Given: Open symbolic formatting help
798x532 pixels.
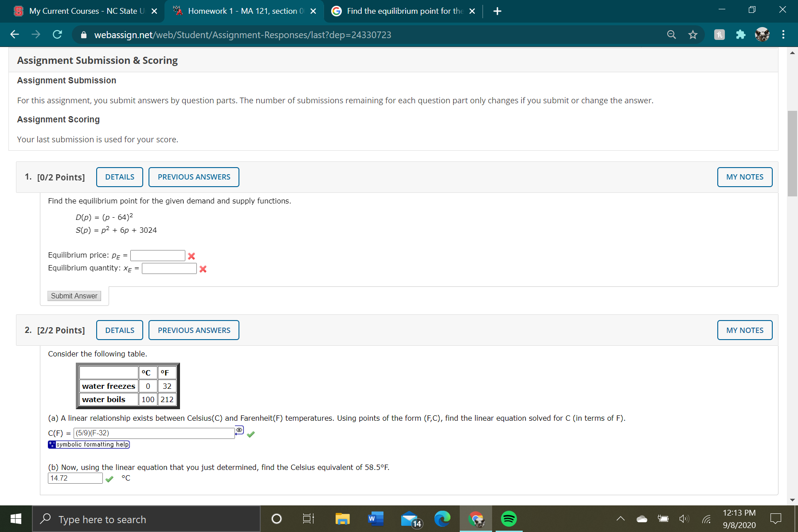Looking at the screenshot, I should coord(89,444).
